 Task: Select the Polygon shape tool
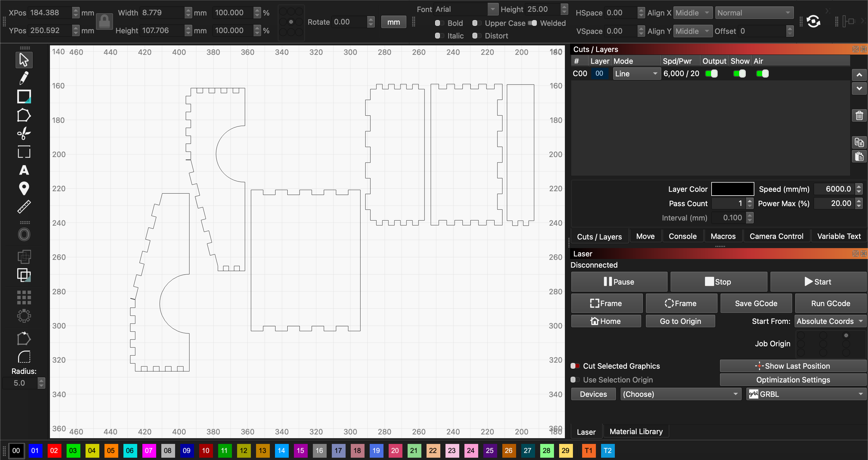(x=24, y=115)
